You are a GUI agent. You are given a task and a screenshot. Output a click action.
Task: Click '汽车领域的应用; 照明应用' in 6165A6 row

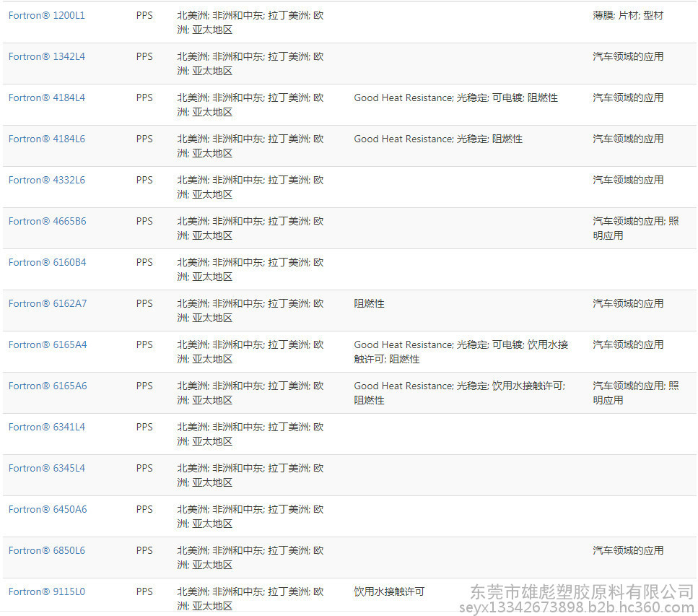[x=636, y=393]
